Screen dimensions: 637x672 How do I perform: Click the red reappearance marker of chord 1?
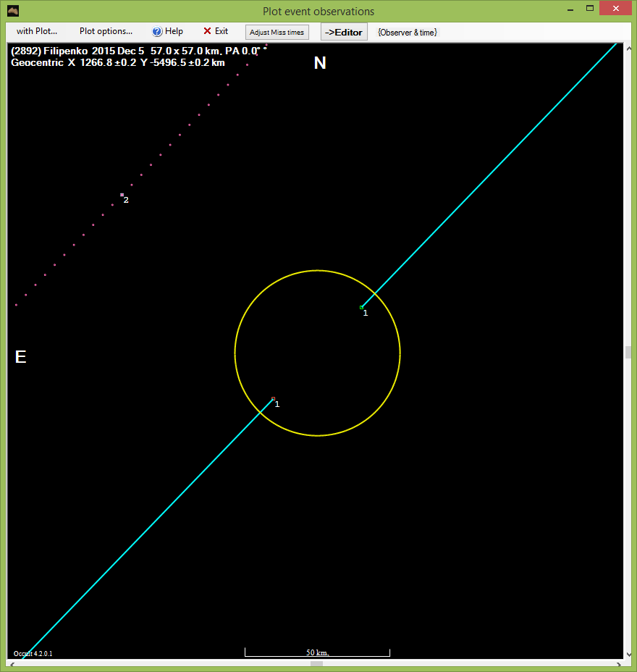(x=274, y=399)
